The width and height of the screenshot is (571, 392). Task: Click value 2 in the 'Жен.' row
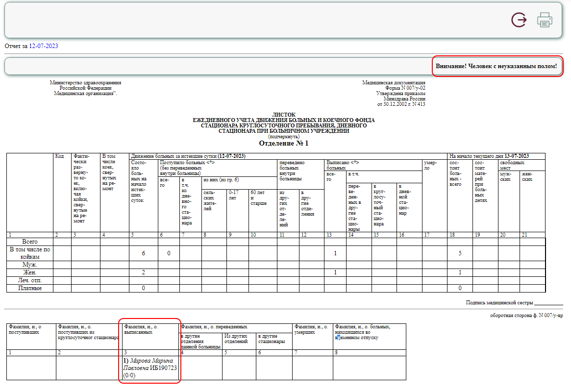143,272
